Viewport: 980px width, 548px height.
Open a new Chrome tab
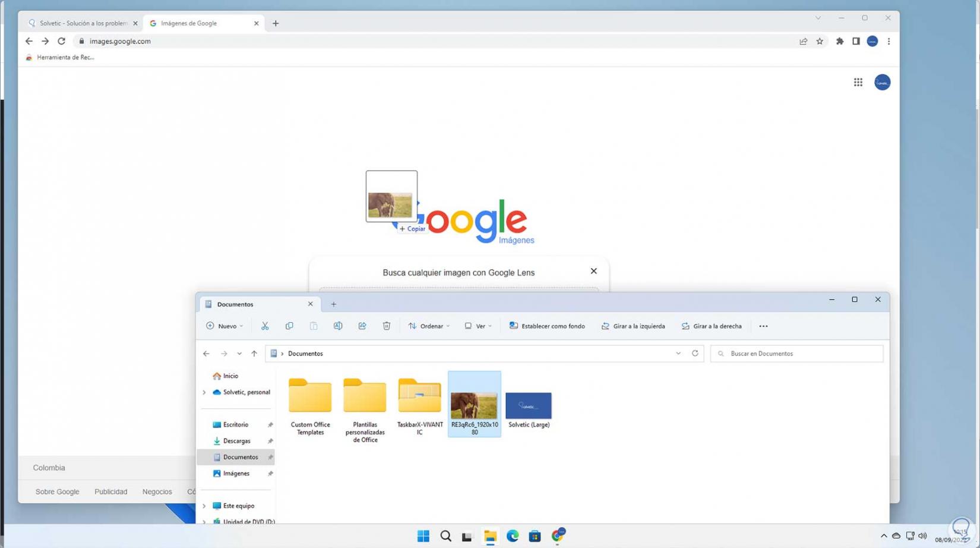[276, 23]
